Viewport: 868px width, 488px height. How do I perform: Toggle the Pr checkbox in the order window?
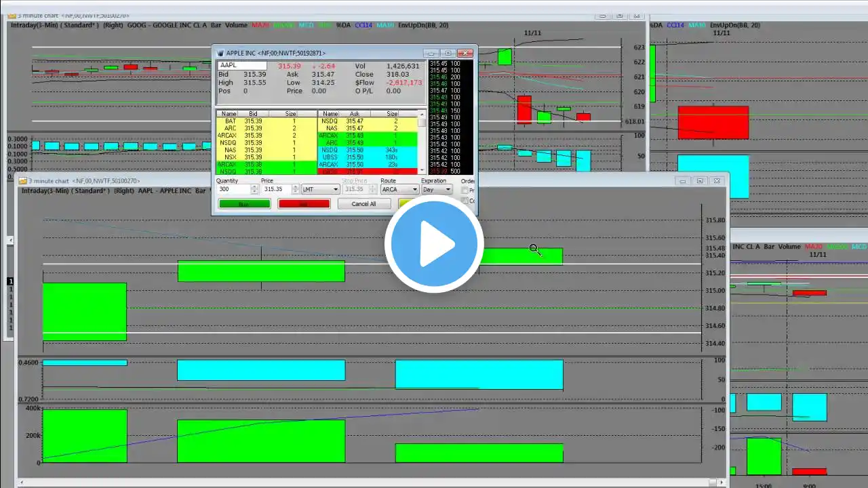click(x=465, y=190)
